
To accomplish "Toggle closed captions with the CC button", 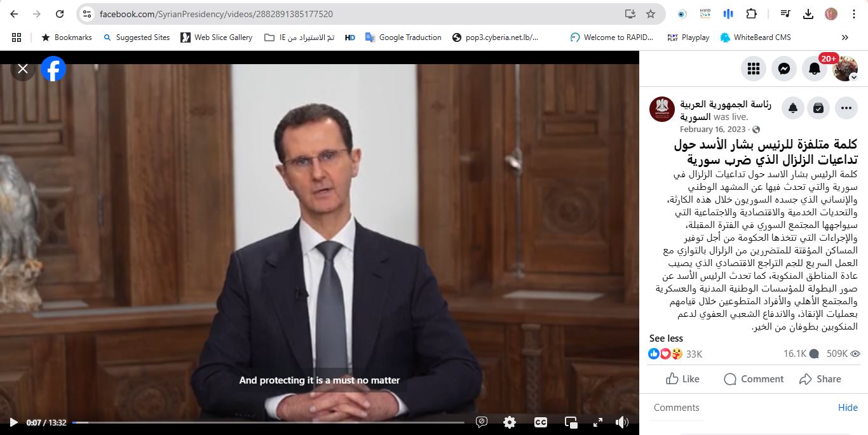I will coord(540,422).
